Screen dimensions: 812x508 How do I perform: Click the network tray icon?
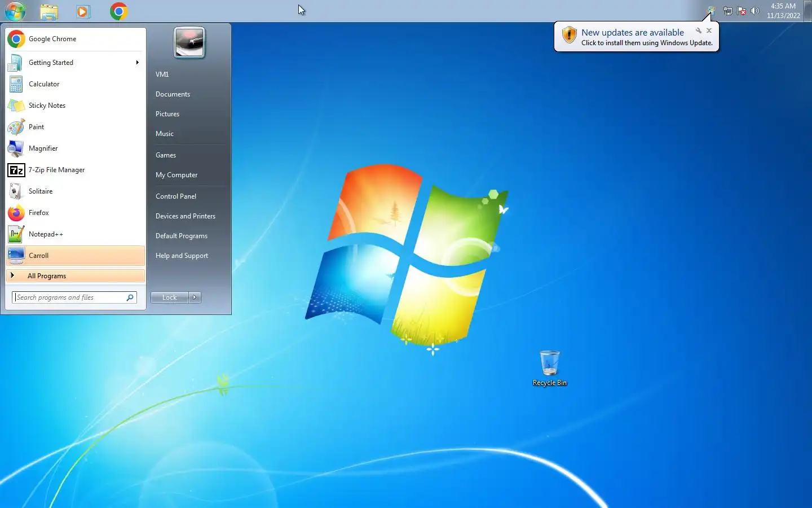click(728, 11)
